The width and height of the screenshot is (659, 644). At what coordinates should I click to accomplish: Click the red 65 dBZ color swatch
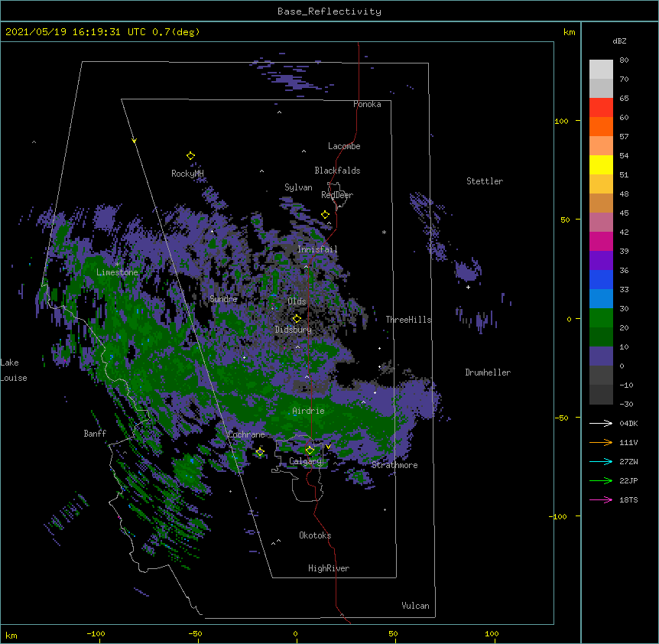point(601,107)
